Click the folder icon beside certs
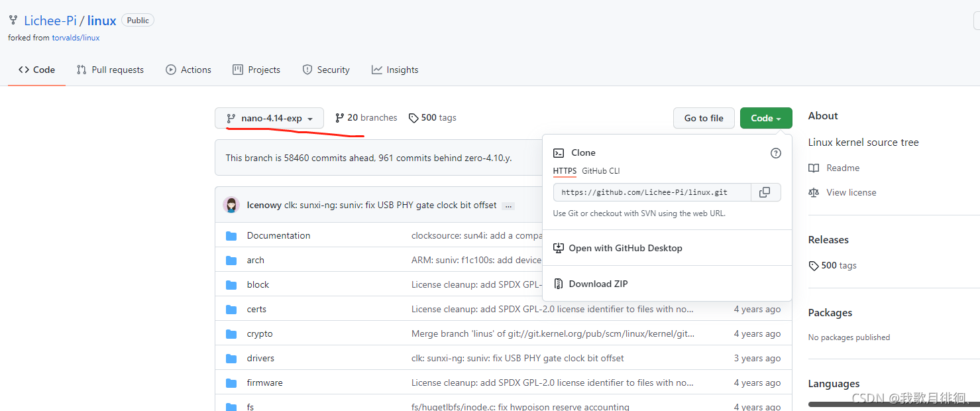The height and width of the screenshot is (411, 980). point(231,309)
